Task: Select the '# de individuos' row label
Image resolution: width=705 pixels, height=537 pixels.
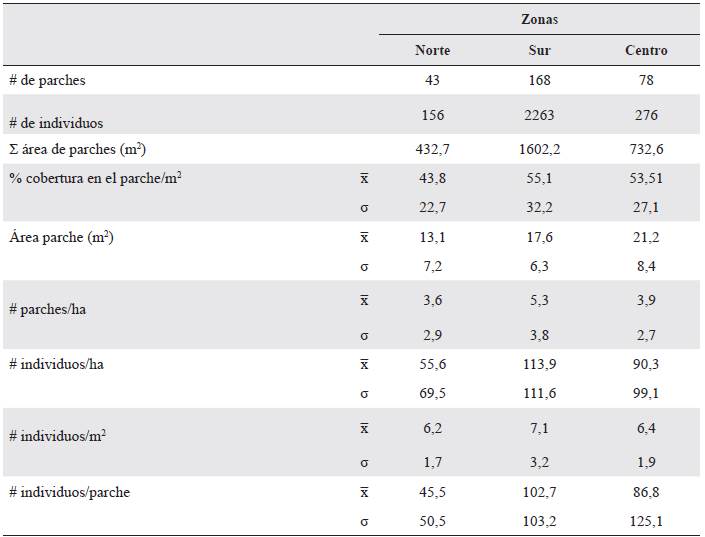Action: point(57,122)
